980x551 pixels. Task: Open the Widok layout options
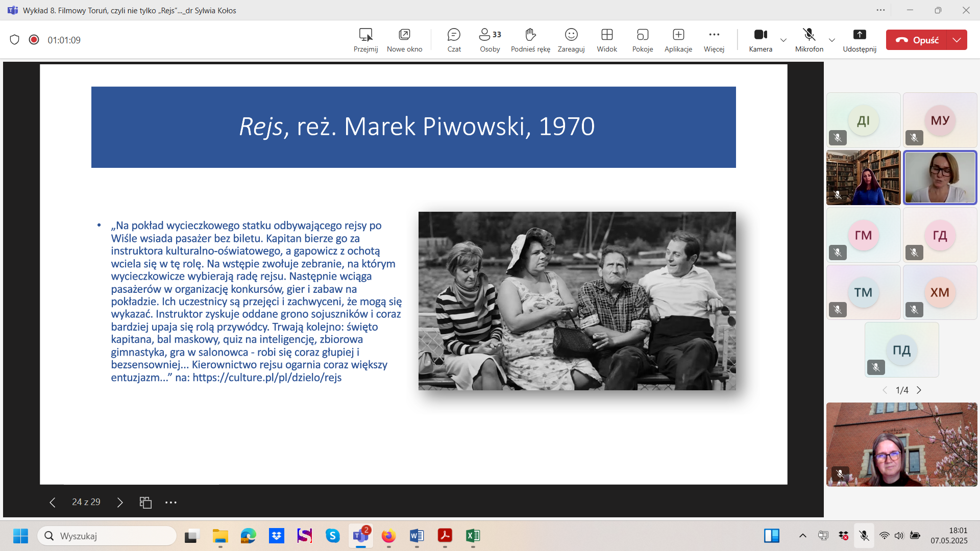coord(606,40)
